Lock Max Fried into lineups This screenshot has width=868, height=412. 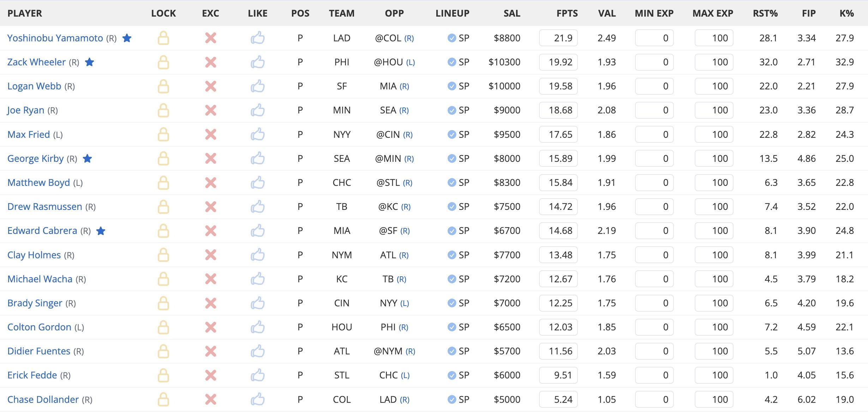pyautogui.click(x=163, y=134)
